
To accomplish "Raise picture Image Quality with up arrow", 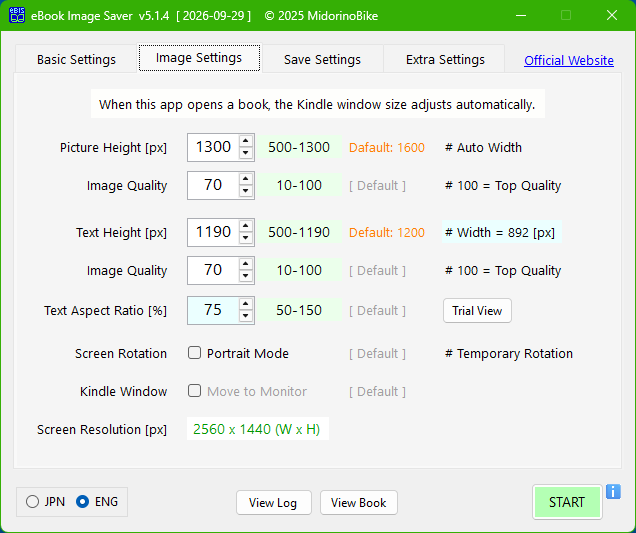I will pos(246,179).
